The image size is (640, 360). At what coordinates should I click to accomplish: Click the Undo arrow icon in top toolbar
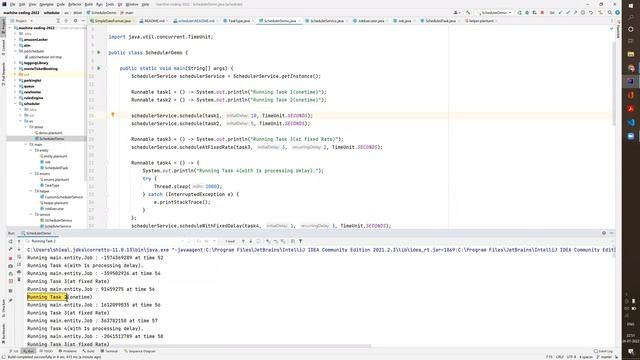click(x=591, y=13)
